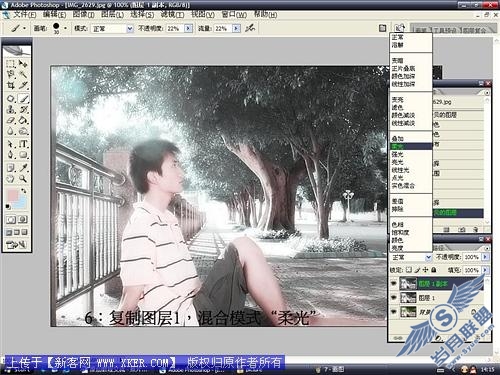Open the 编辑(E) menu

tap(54, 15)
